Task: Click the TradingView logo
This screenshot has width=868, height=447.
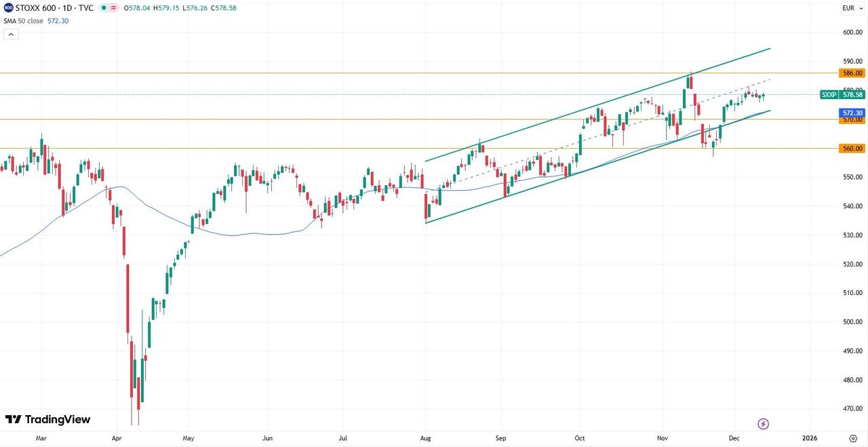Action: coord(47,420)
